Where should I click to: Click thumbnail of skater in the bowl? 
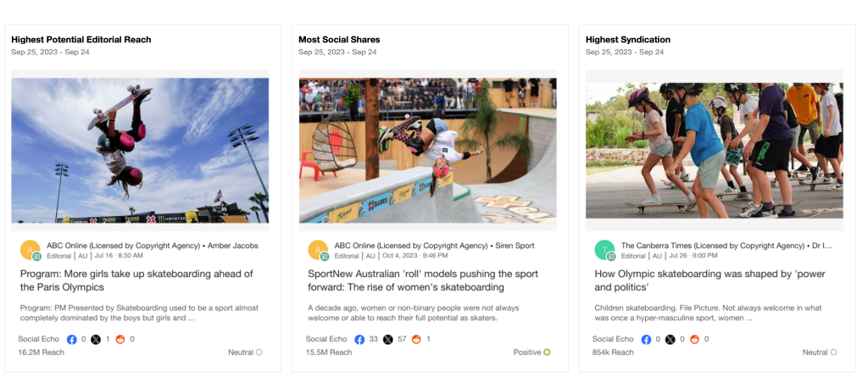pos(427,151)
